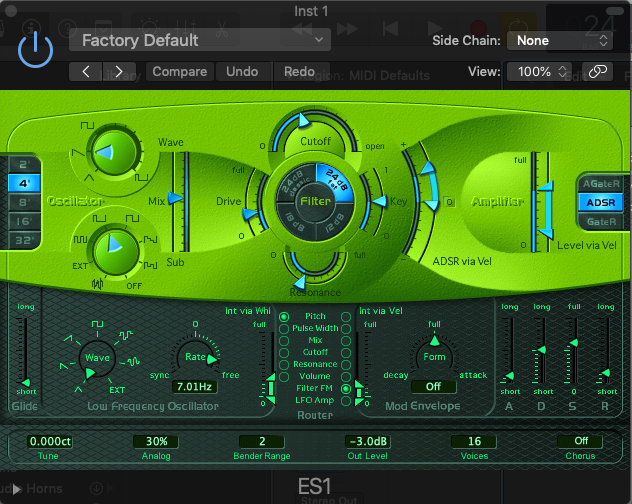632x504 pixels.
Task: Click the Level via Vel upper arrow
Action: coord(546,186)
